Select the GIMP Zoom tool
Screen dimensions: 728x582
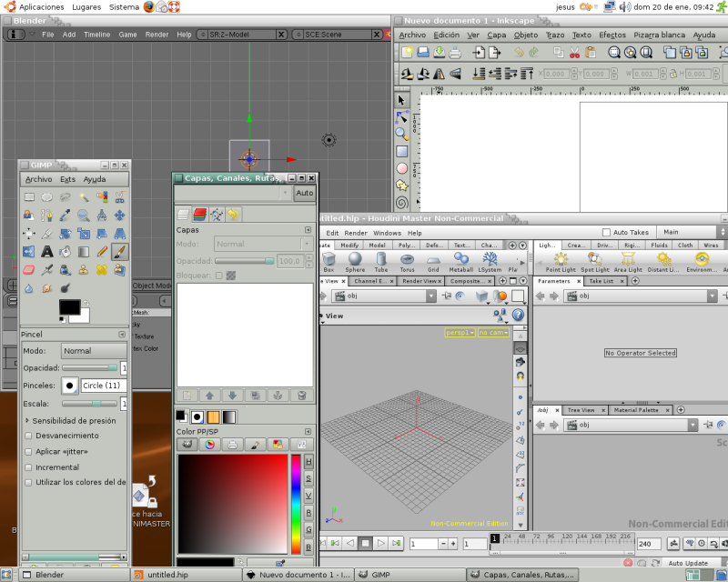click(x=84, y=216)
